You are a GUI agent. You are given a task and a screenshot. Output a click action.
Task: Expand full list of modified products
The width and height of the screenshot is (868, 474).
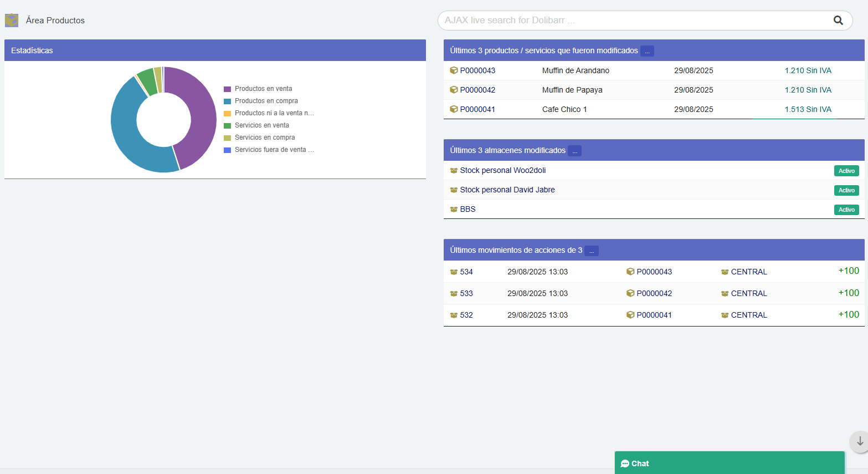pos(647,51)
